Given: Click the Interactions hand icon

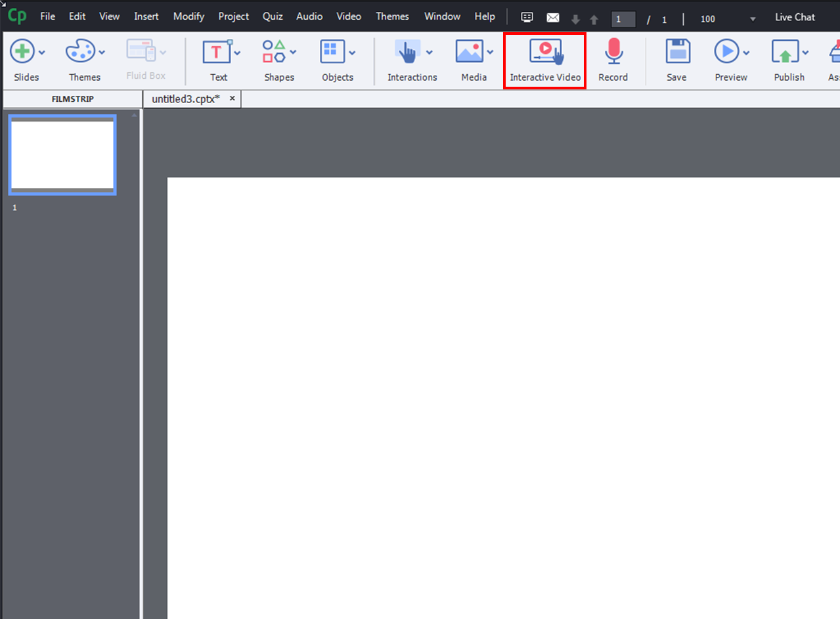Looking at the screenshot, I should pos(407,52).
